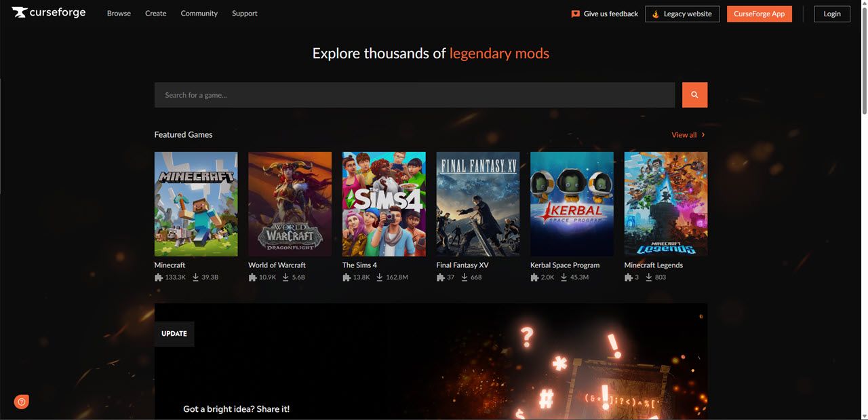Click the flame icon in Legacy website
The image size is (868, 420).
point(655,14)
